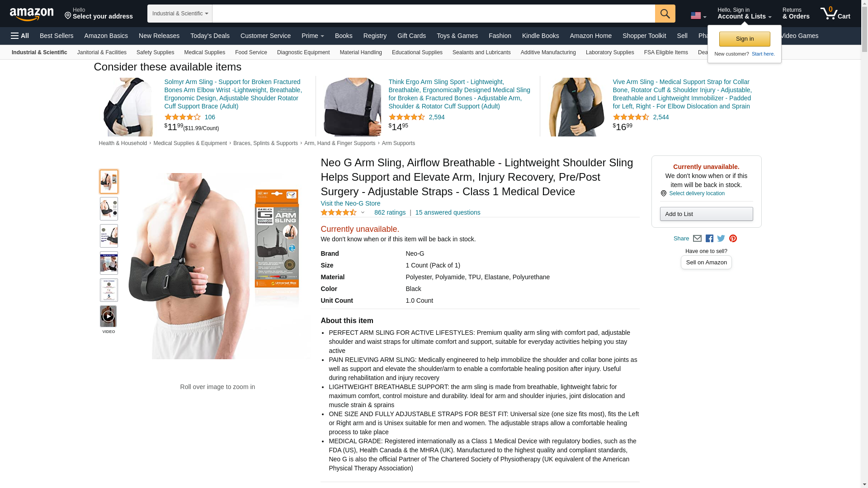The width and height of the screenshot is (868, 488).
Task: Click the Amazon logo
Action: pyautogui.click(x=32, y=14)
